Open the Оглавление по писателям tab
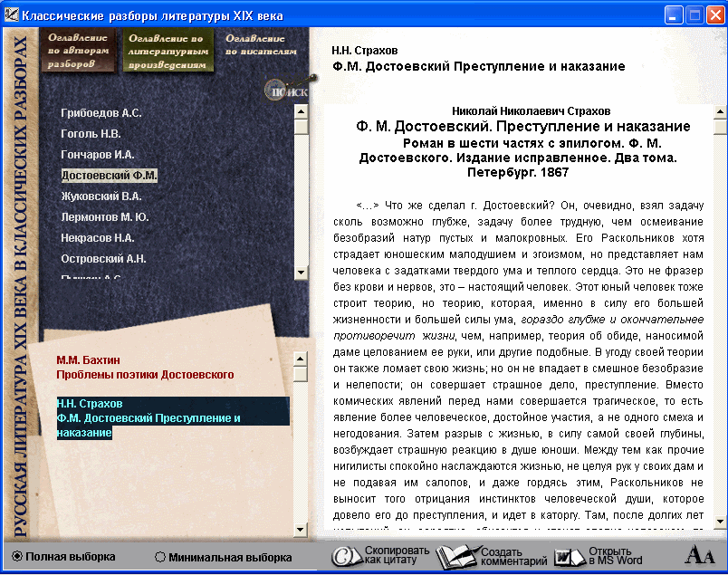The image size is (728, 575). click(261, 46)
